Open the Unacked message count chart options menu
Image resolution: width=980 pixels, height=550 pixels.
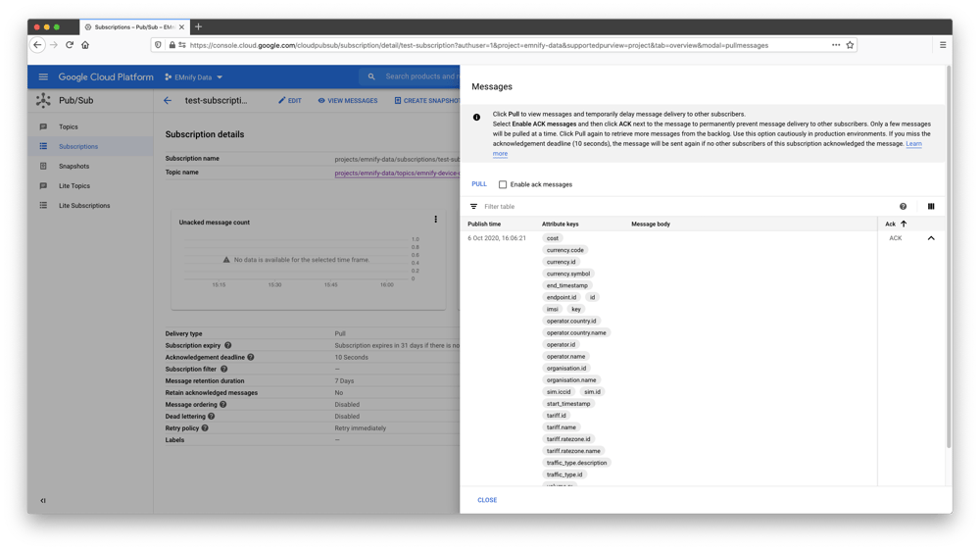click(x=436, y=220)
